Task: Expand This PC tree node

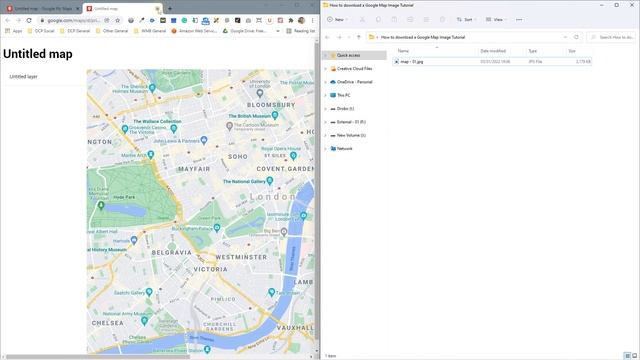Action: pyautogui.click(x=326, y=95)
